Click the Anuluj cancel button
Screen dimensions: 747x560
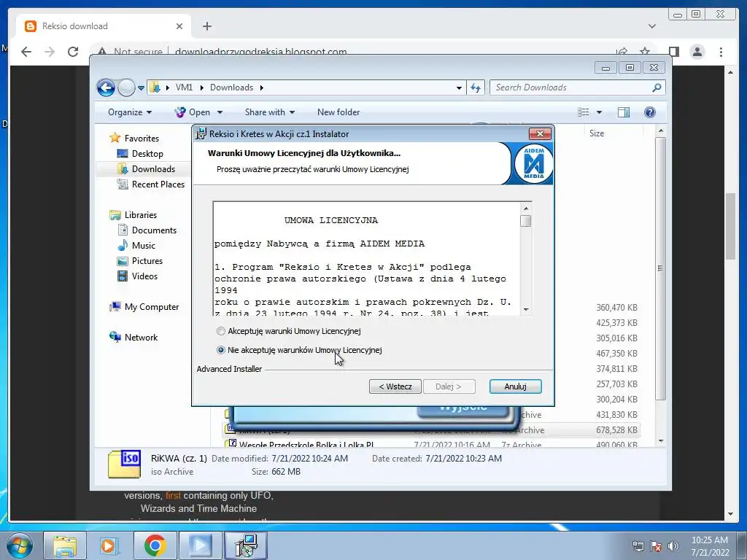pyautogui.click(x=515, y=386)
